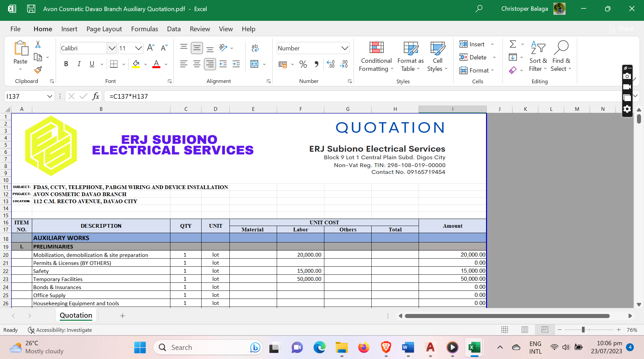Switch to the Data tab
Screen dimensions: 644x359
(x=174, y=29)
